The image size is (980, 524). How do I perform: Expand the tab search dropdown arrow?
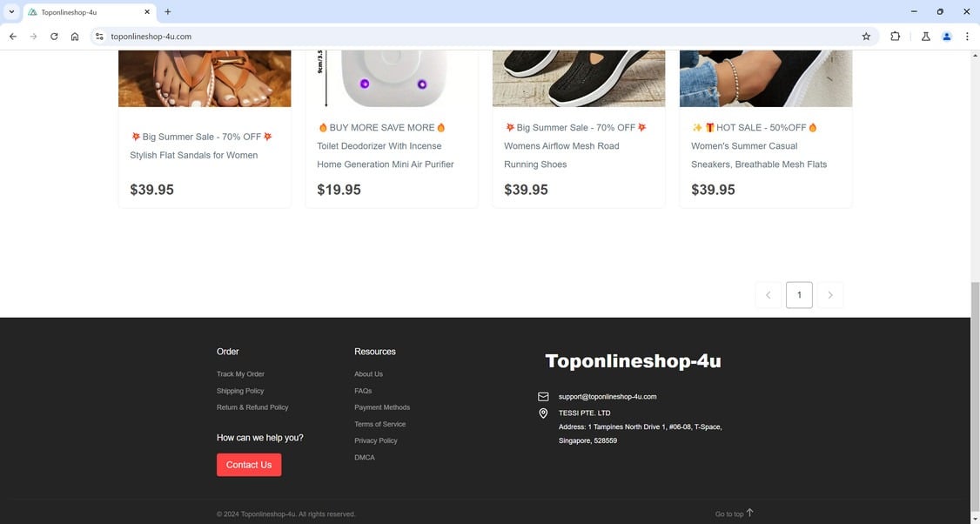pyautogui.click(x=11, y=12)
